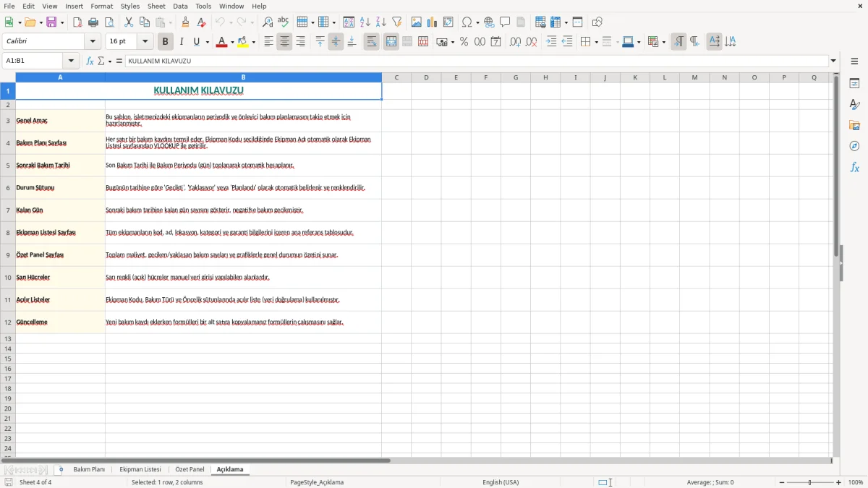The width and height of the screenshot is (868, 488).
Task: Open Print Preview
Action: coord(109,22)
